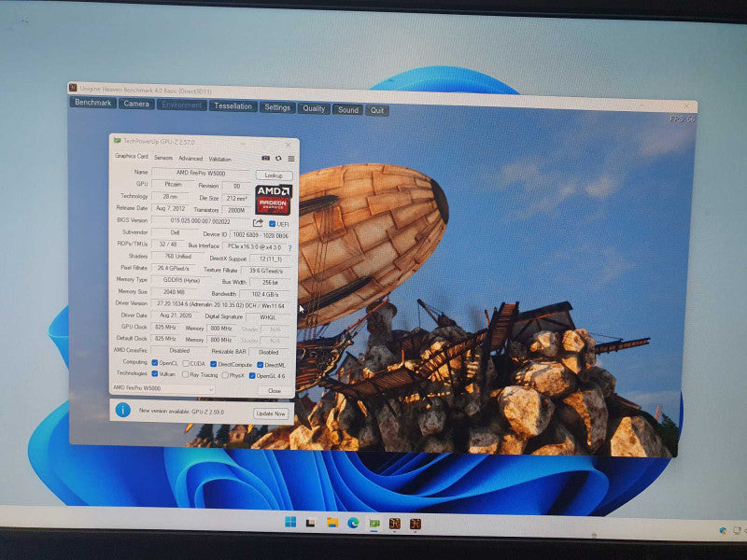Click the Device ID value field
747x560 pixels.
[x=261, y=235]
